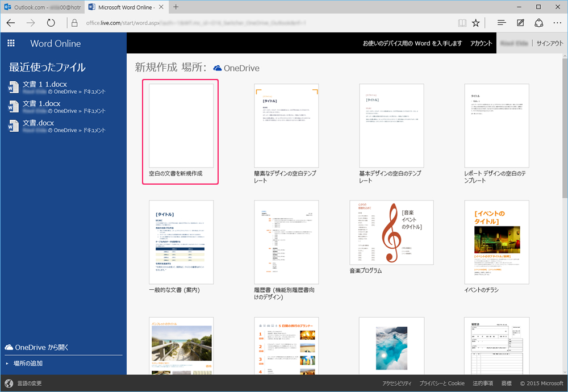Click サインアウト to sign out
Viewport: 568px width, 392px height.
[549, 43]
